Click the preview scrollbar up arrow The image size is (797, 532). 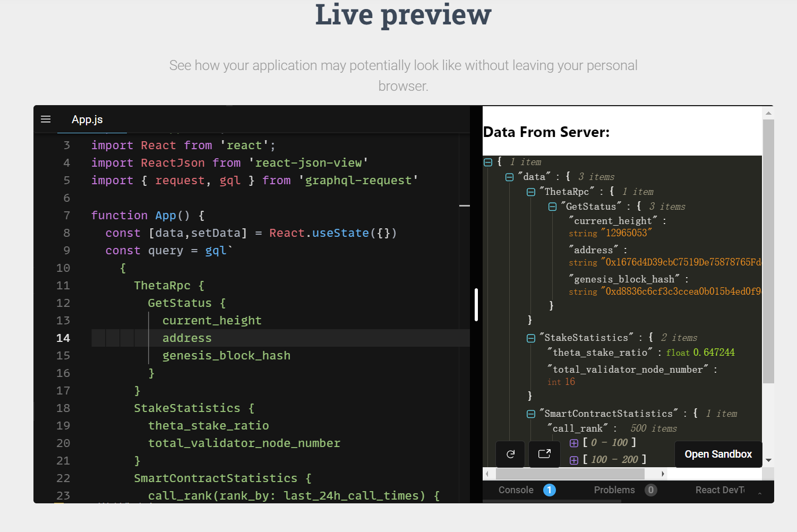tap(768, 113)
